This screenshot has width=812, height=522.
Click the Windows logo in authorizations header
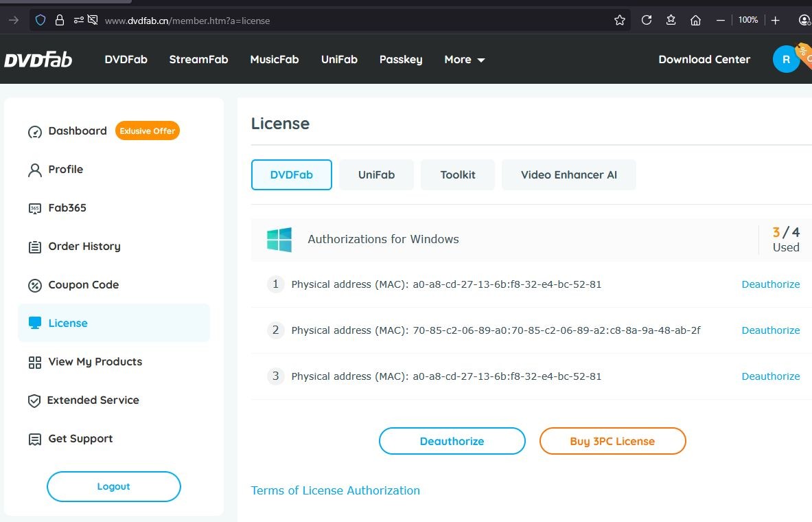coord(279,240)
